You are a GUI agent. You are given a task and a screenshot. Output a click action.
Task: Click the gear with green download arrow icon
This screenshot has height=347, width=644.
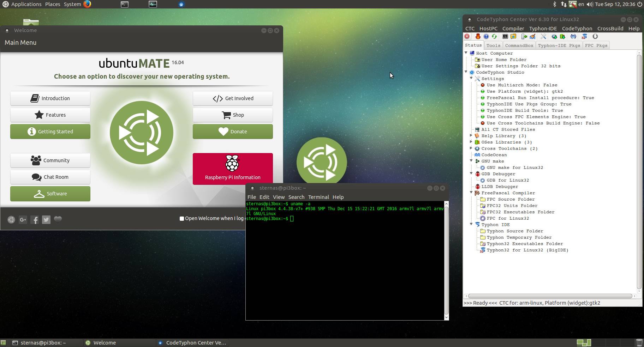(x=554, y=36)
